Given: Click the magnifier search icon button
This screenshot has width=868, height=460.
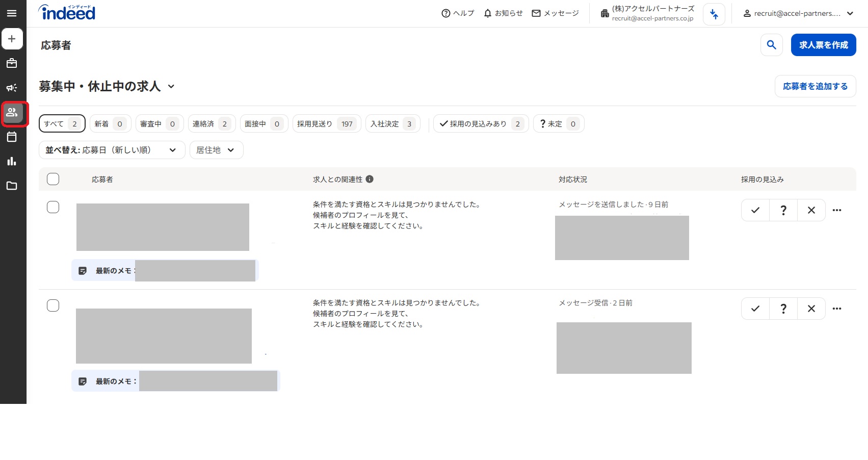Looking at the screenshot, I should [x=771, y=45].
